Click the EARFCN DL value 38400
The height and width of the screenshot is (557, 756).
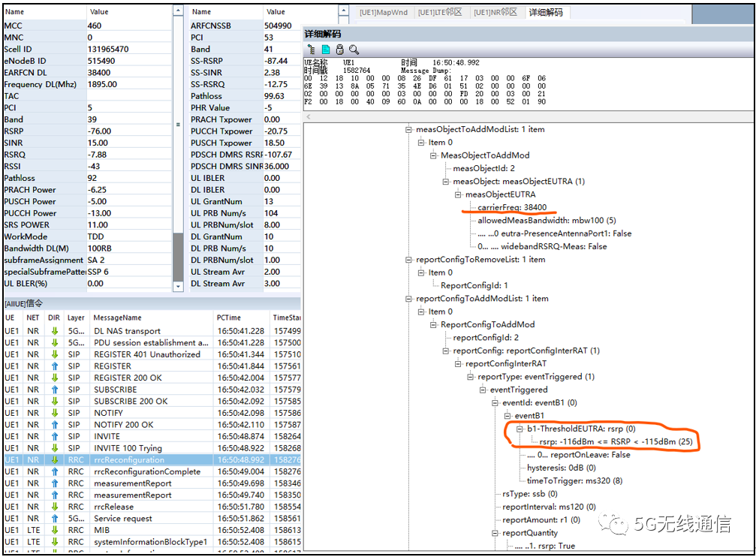(x=99, y=72)
